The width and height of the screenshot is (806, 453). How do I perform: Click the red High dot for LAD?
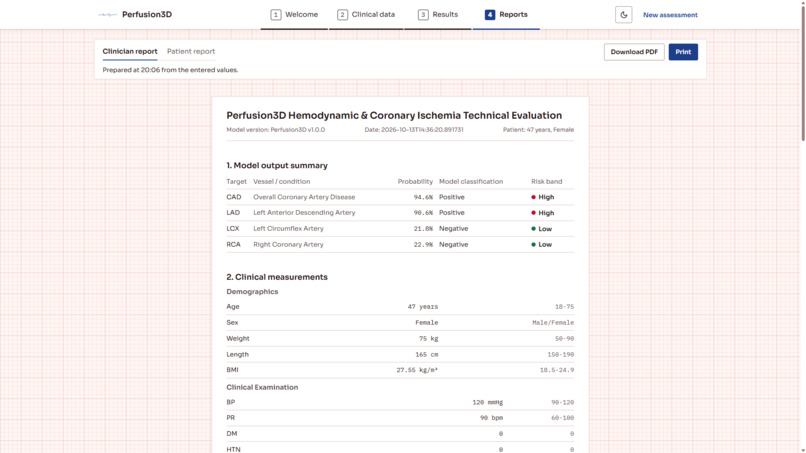click(x=534, y=213)
